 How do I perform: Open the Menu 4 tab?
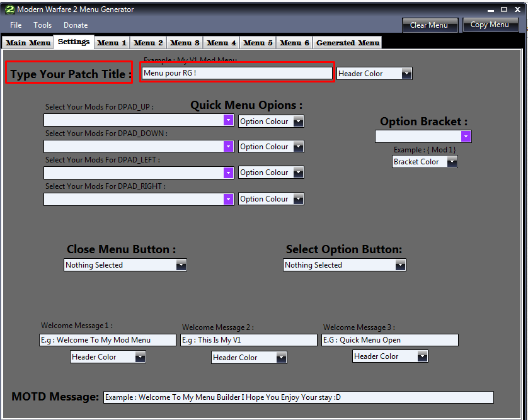[x=221, y=43]
